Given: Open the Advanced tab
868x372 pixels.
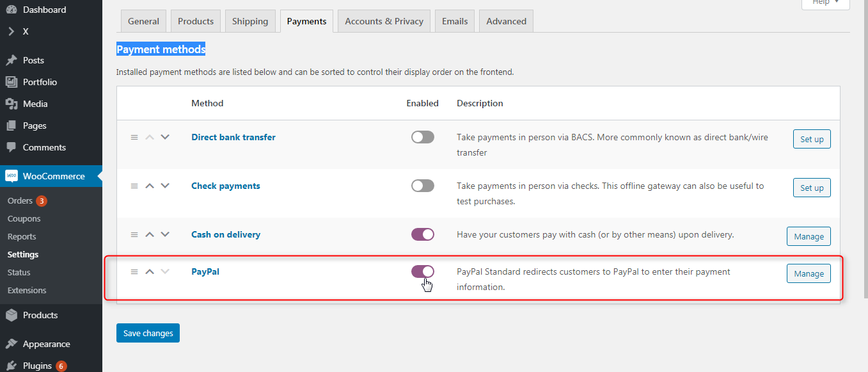Looking at the screenshot, I should [x=506, y=21].
